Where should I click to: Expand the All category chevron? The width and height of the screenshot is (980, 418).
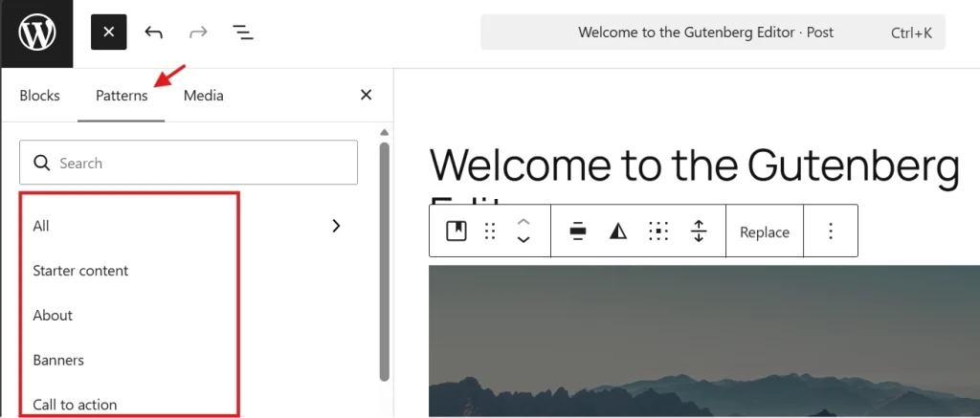(x=336, y=226)
